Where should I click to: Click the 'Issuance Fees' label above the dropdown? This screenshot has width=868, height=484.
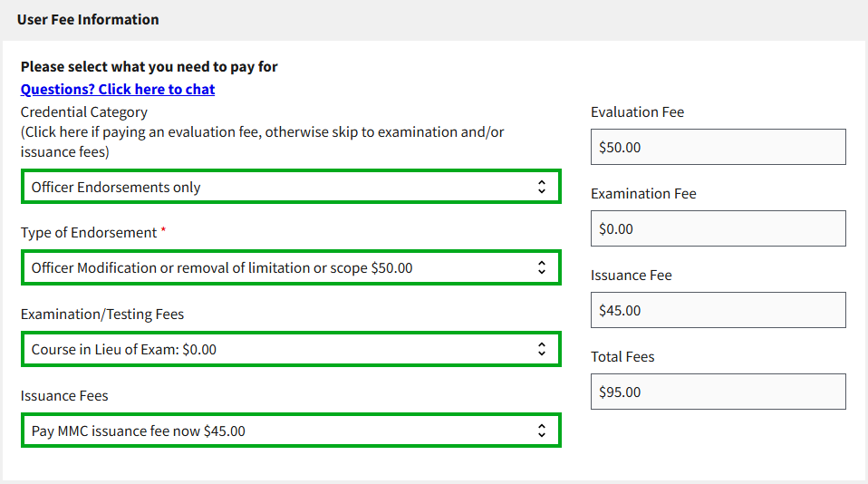(64, 396)
